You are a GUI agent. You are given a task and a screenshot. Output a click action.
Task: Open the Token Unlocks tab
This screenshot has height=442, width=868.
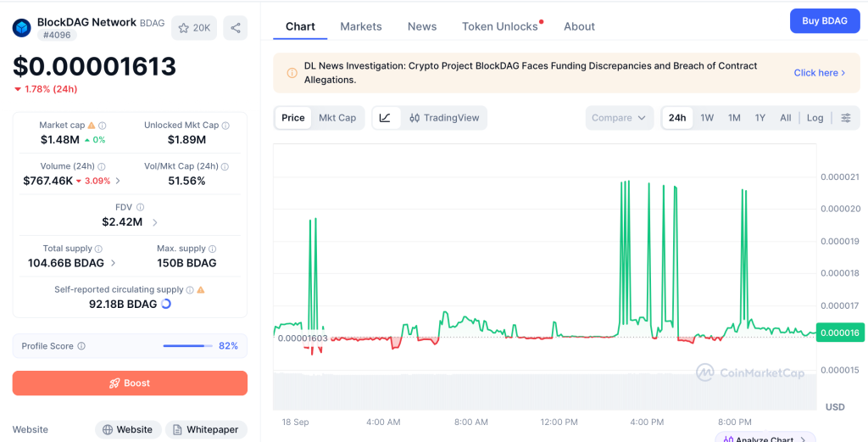(x=500, y=26)
